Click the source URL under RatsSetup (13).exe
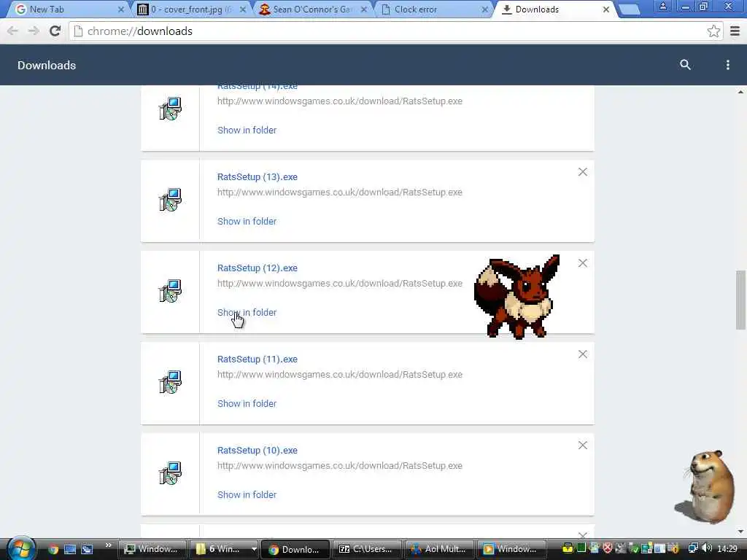The height and width of the screenshot is (560, 747). pyautogui.click(x=340, y=192)
